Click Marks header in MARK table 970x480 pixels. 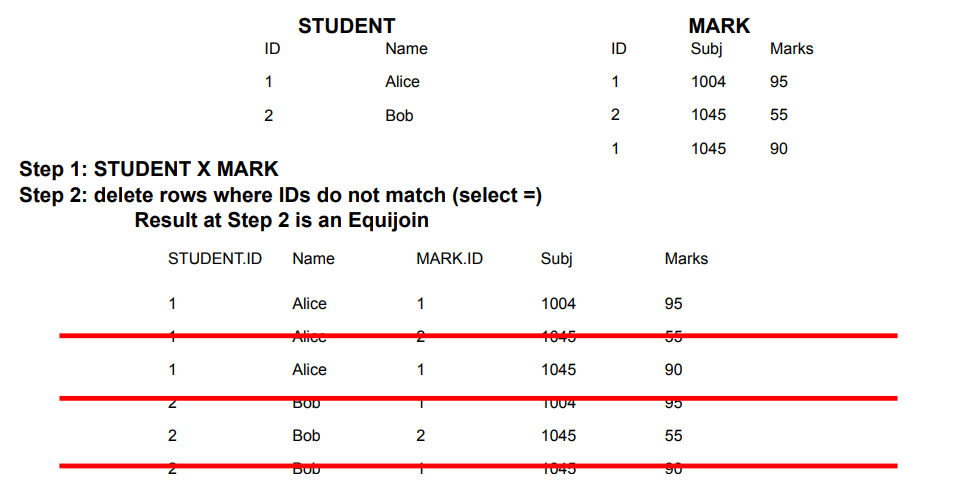click(791, 48)
